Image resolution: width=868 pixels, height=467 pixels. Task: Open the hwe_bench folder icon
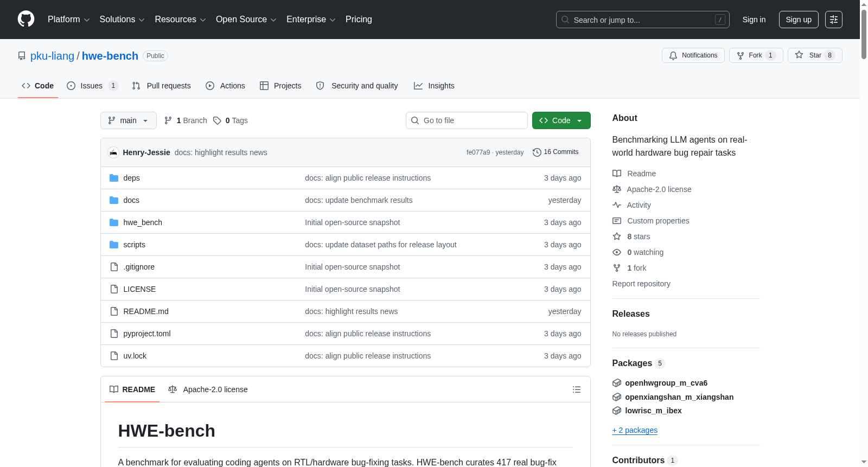[114, 222]
